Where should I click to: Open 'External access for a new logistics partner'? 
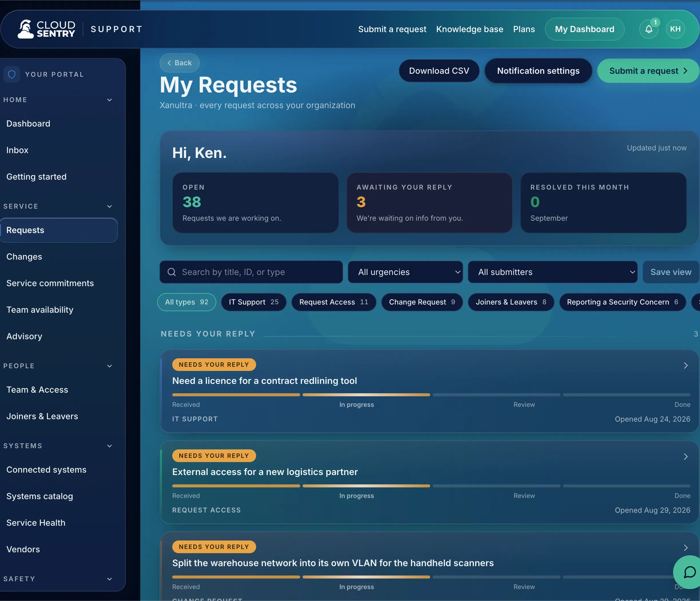point(265,472)
